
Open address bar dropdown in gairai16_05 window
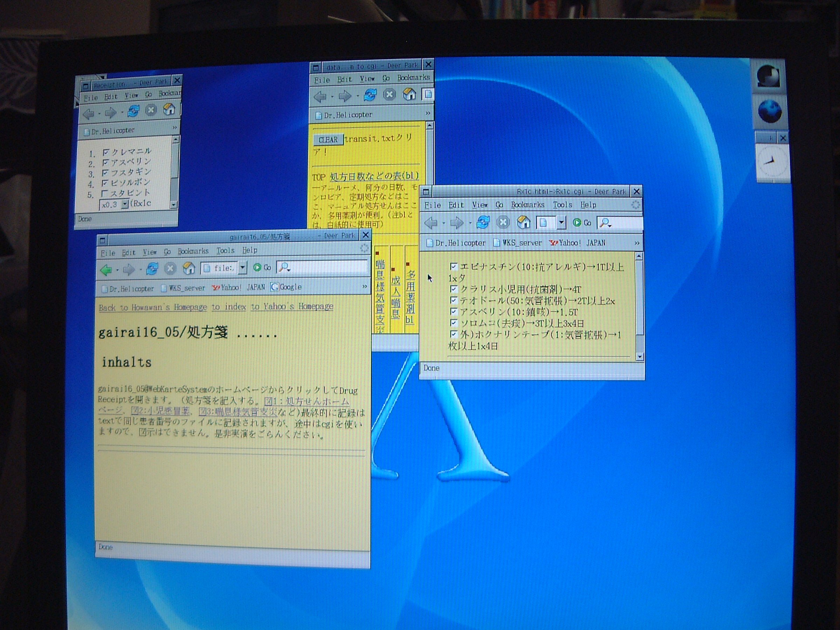pyautogui.click(x=243, y=268)
